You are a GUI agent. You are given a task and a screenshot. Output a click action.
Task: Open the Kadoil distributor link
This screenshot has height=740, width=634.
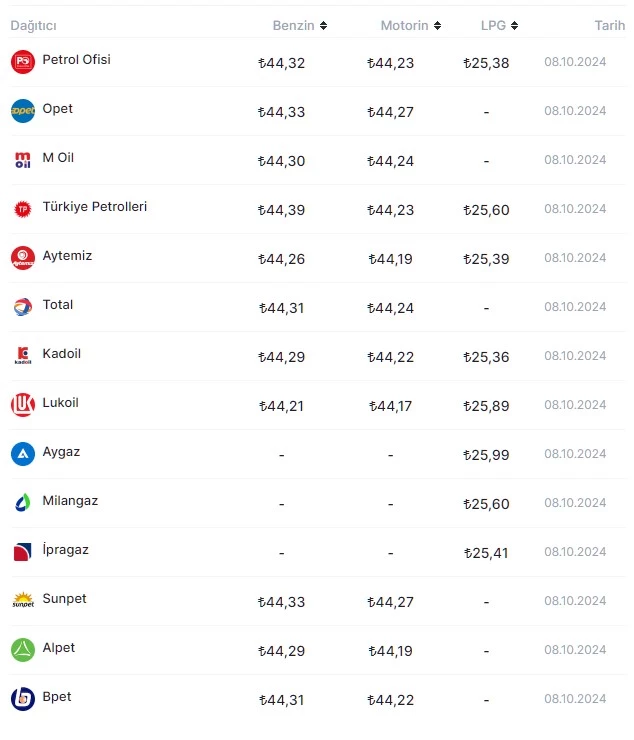pos(61,354)
